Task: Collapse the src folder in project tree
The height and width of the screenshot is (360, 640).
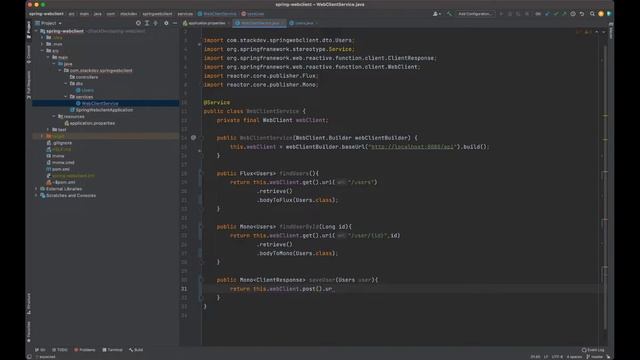Action: (43, 51)
